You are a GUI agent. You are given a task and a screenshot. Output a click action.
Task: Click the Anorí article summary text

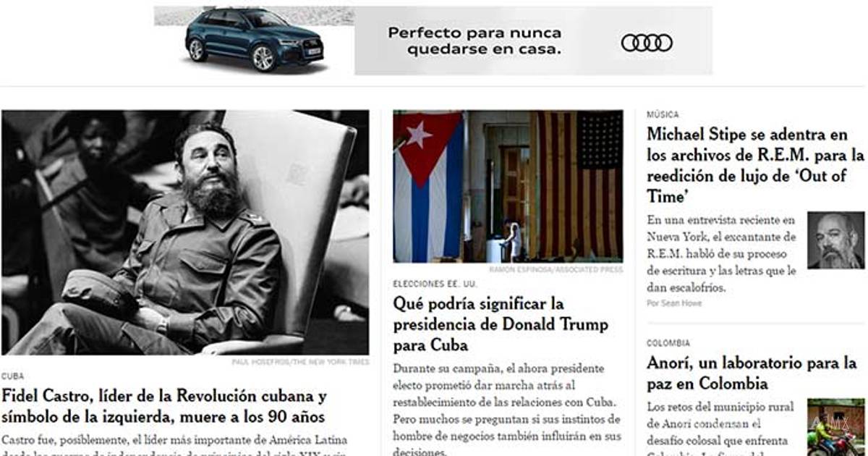click(721, 427)
